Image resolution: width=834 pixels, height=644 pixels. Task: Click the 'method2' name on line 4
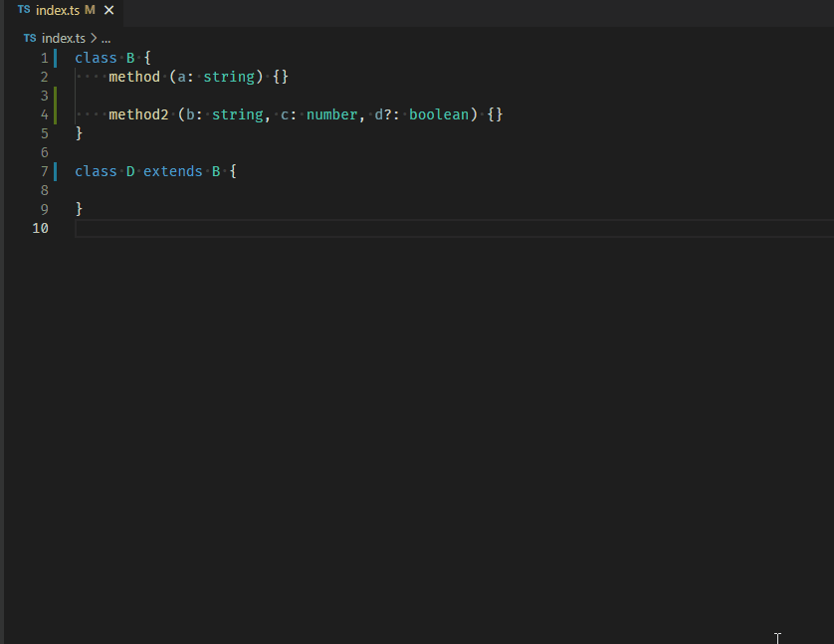click(138, 114)
